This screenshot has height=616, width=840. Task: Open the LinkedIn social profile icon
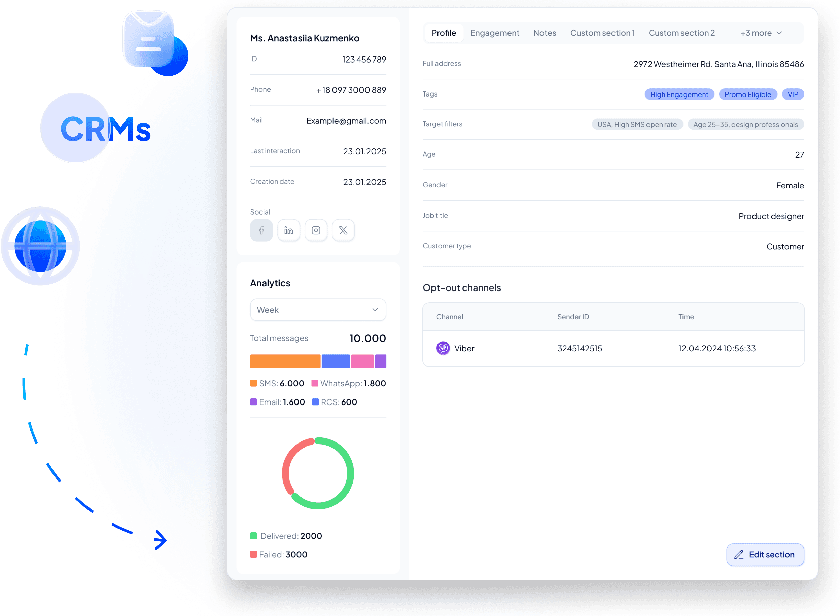288,230
